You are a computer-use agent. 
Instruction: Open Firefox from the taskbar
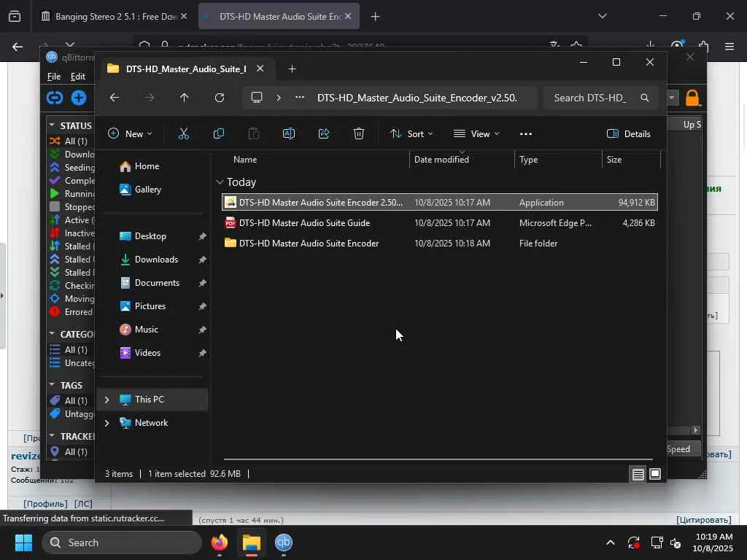click(x=220, y=542)
